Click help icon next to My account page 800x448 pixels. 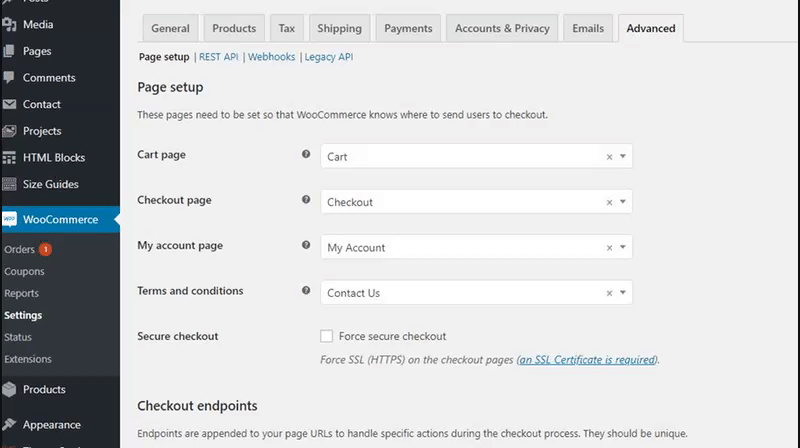pyautogui.click(x=306, y=245)
